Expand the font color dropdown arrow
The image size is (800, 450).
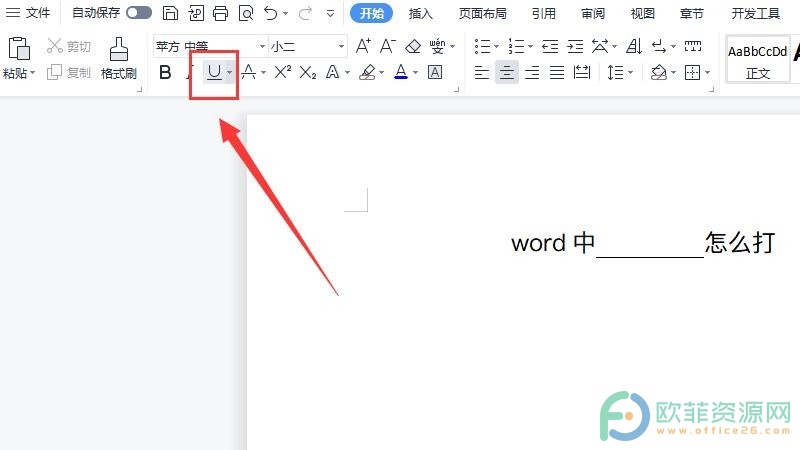point(415,72)
